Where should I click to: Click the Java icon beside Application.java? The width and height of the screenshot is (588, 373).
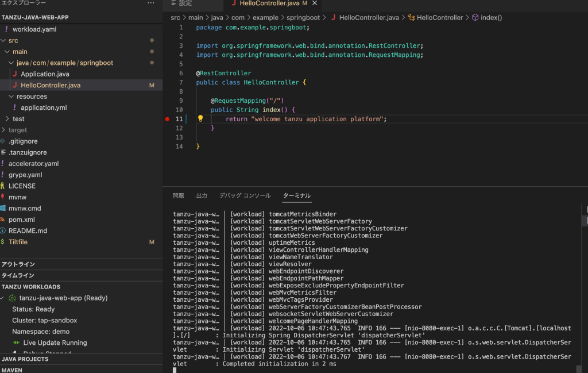pyautogui.click(x=14, y=74)
